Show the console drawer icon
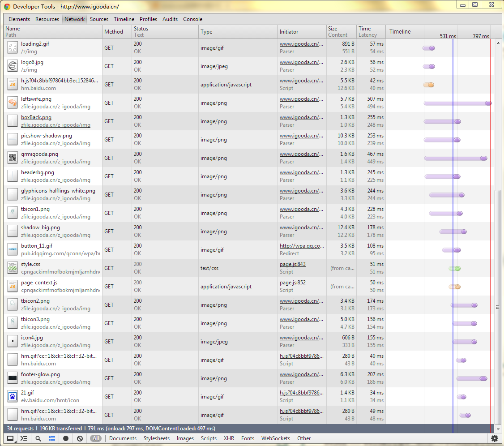This screenshot has width=504, height=446. [x=24, y=438]
